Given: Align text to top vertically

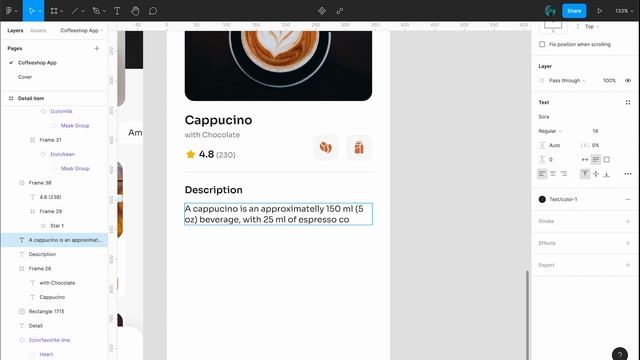Looking at the screenshot, I should tap(585, 174).
